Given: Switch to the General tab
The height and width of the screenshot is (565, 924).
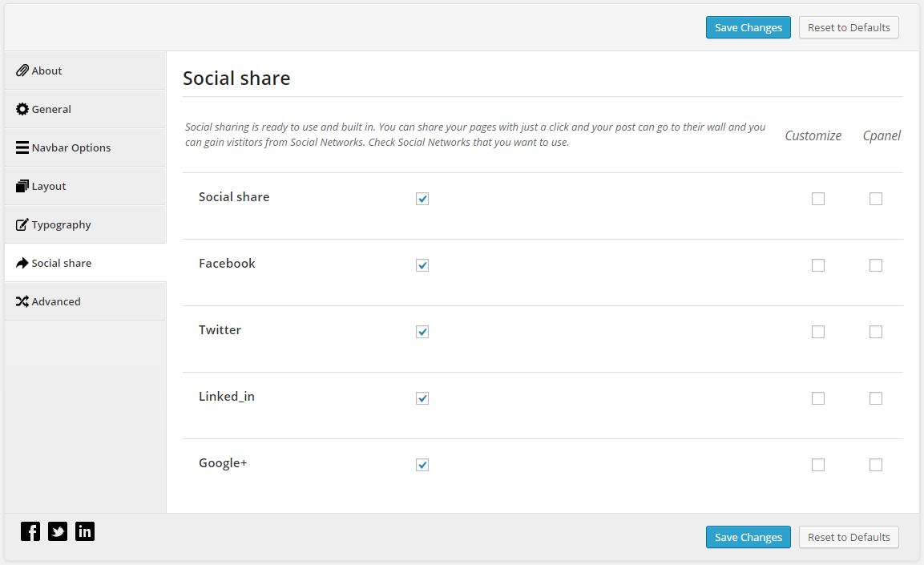Looking at the screenshot, I should pyautogui.click(x=86, y=109).
